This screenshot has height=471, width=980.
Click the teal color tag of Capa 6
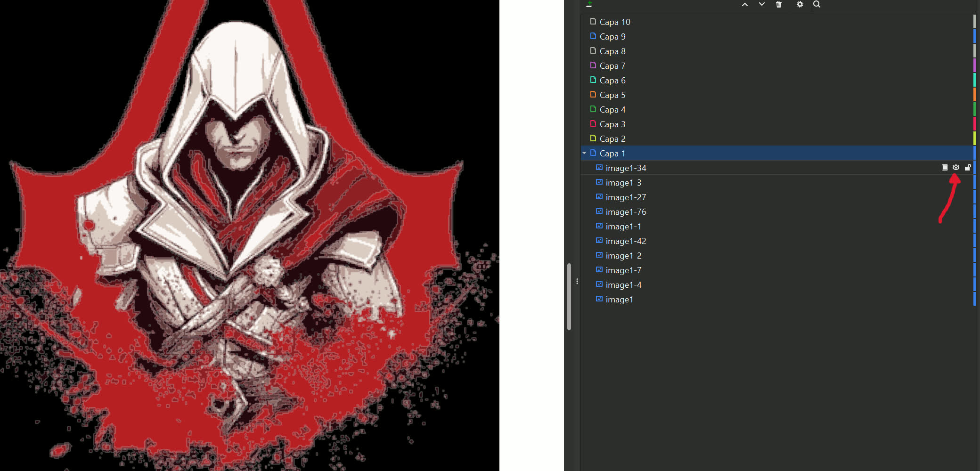(975, 80)
